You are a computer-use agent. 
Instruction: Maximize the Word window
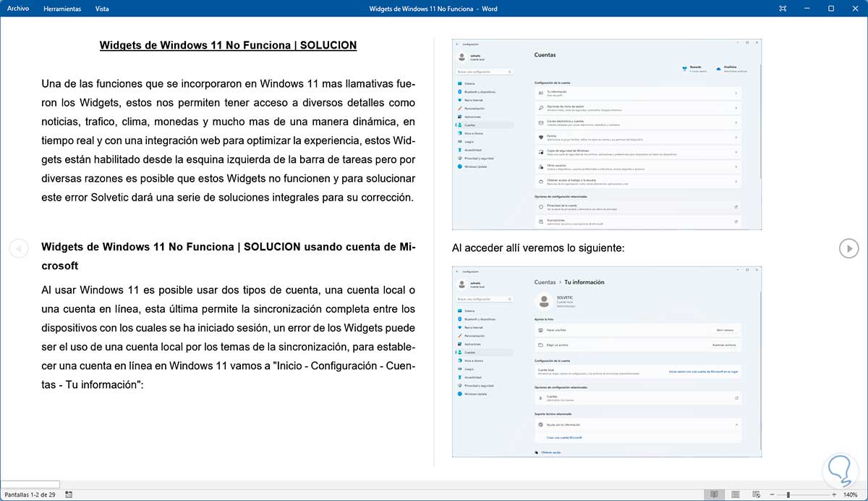coord(831,9)
